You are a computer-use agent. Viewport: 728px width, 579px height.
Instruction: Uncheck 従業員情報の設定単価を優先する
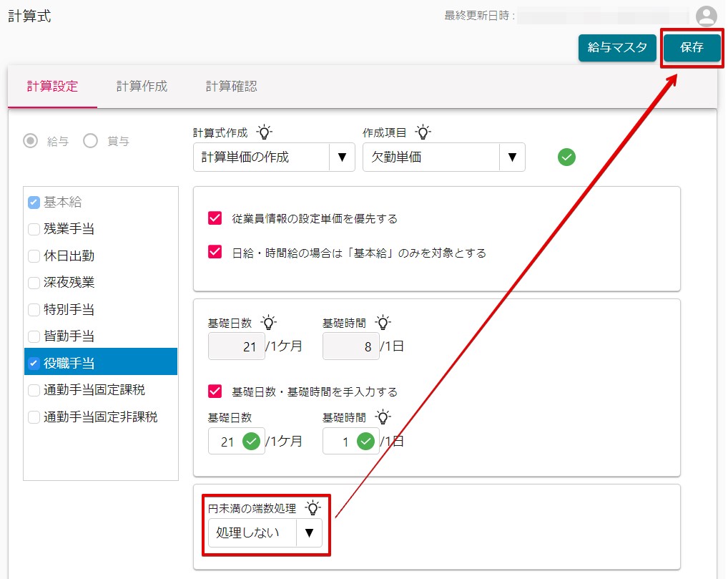pos(215,218)
